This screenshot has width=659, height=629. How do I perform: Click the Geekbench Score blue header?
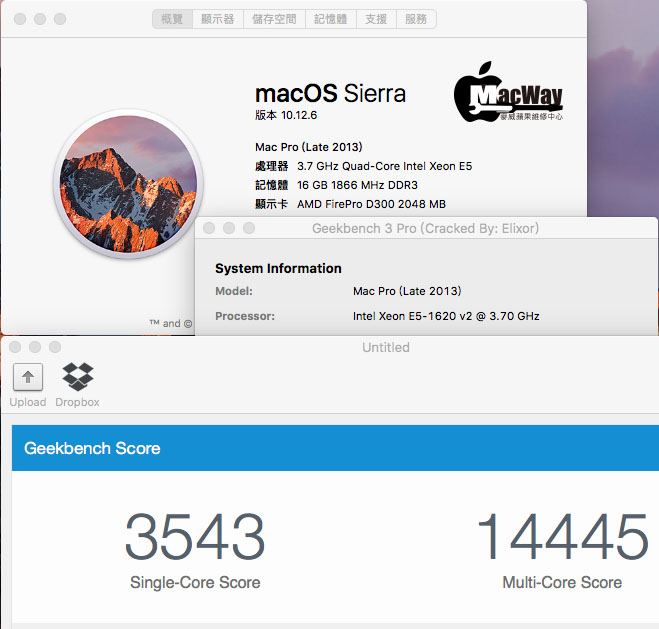pyautogui.click(x=335, y=448)
